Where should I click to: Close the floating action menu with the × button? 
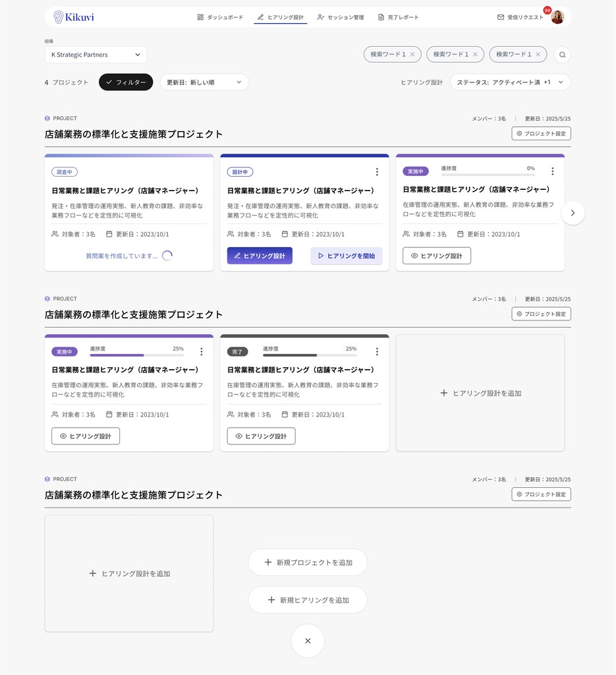[308, 640]
